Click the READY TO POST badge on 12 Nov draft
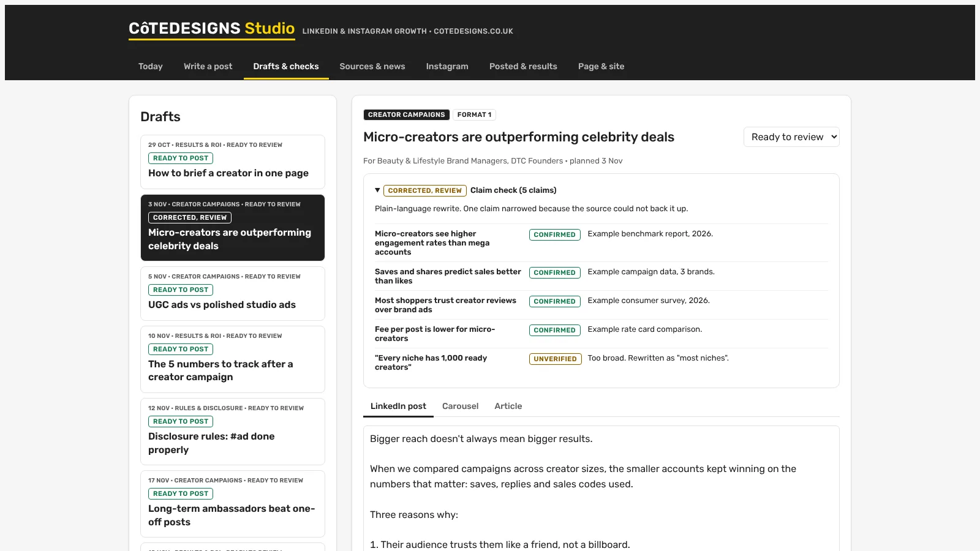The image size is (980, 551). tap(181, 421)
